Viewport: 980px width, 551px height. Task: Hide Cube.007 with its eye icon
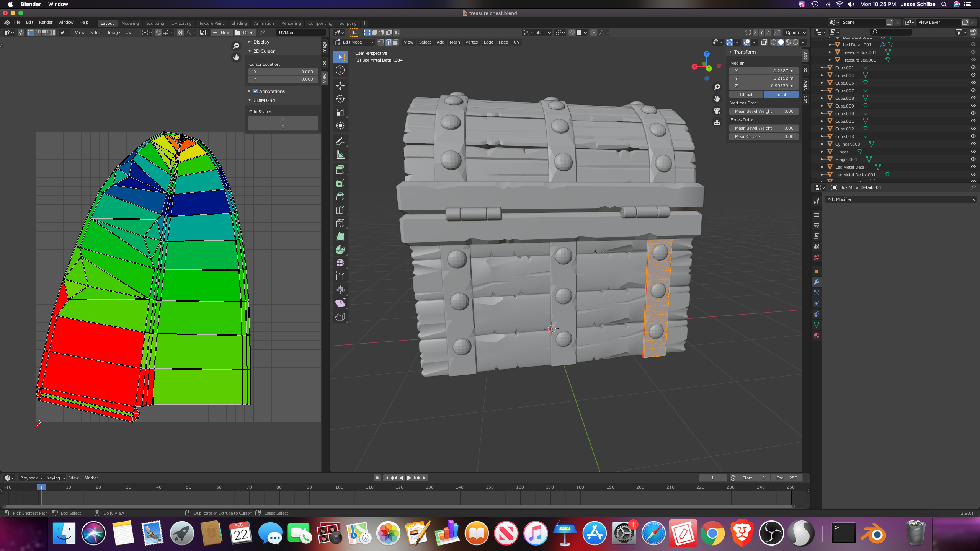[973, 90]
